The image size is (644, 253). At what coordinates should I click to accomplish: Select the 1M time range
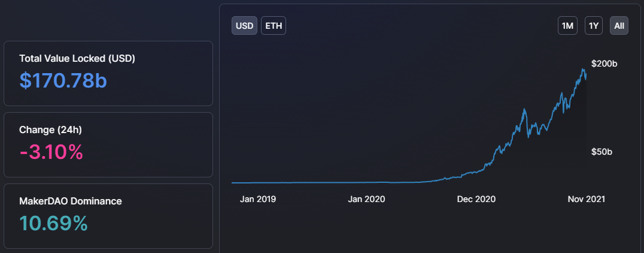pyautogui.click(x=567, y=26)
